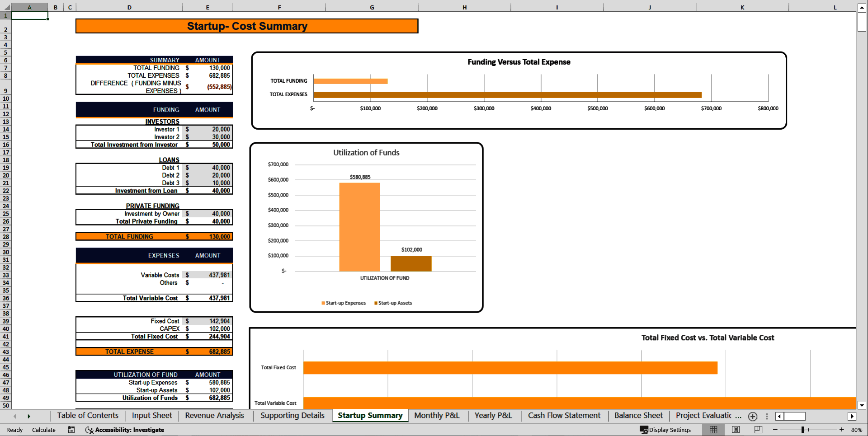Switch to the Monthly P&L tab
Viewport: 868px width, 436px height.
pos(436,416)
